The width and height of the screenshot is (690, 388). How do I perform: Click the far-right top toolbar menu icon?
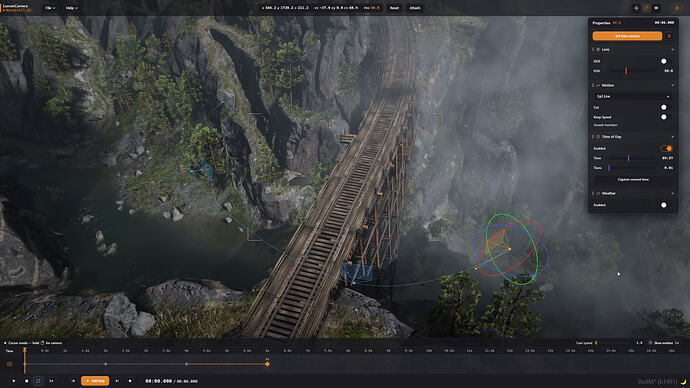676,8
